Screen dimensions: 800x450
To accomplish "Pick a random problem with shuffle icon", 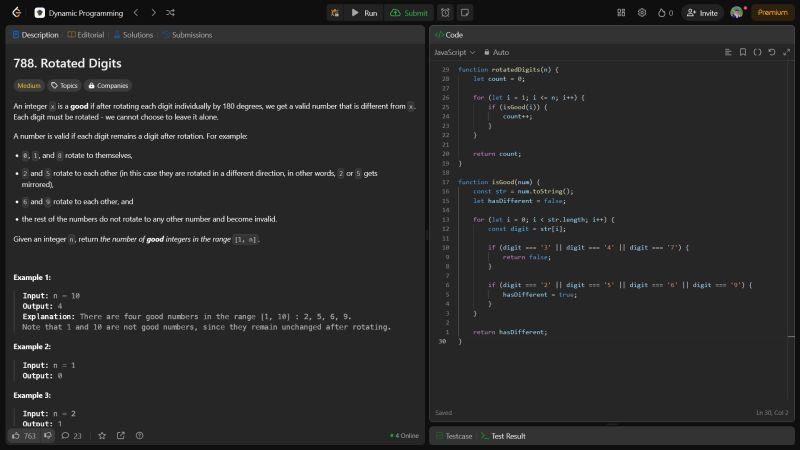I will (170, 13).
